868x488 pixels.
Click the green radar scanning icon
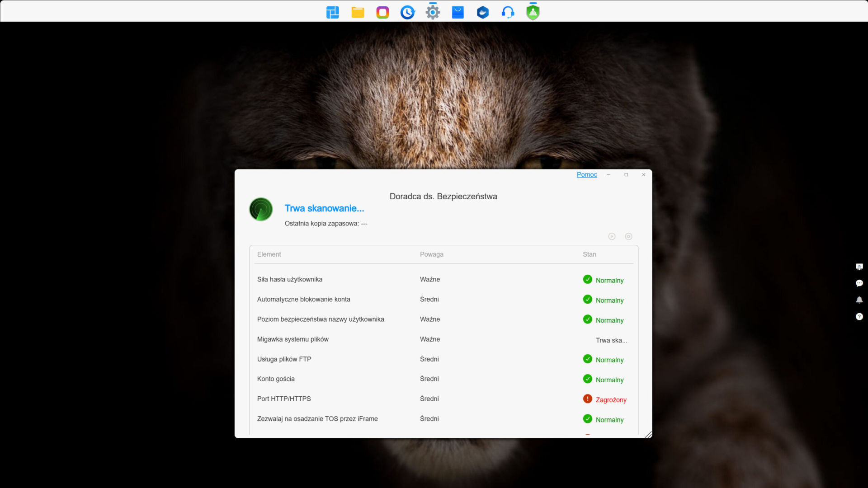tap(261, 209)
